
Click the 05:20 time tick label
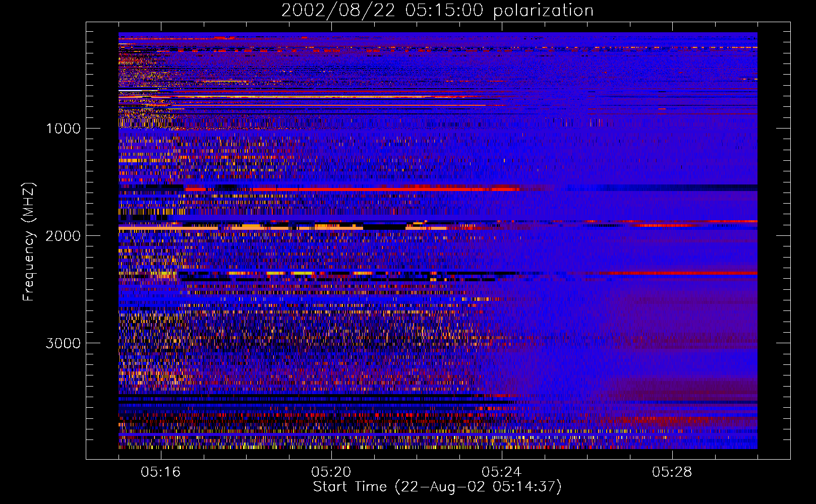point(331,472)
